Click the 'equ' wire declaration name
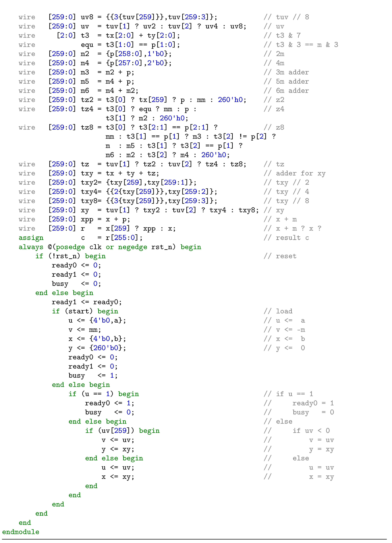 [87, 45]
